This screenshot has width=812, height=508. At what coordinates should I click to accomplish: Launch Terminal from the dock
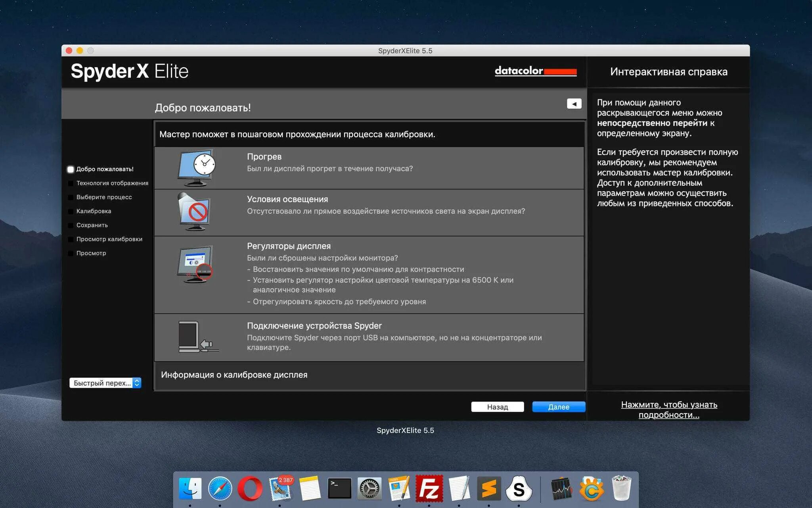[340, 488]
